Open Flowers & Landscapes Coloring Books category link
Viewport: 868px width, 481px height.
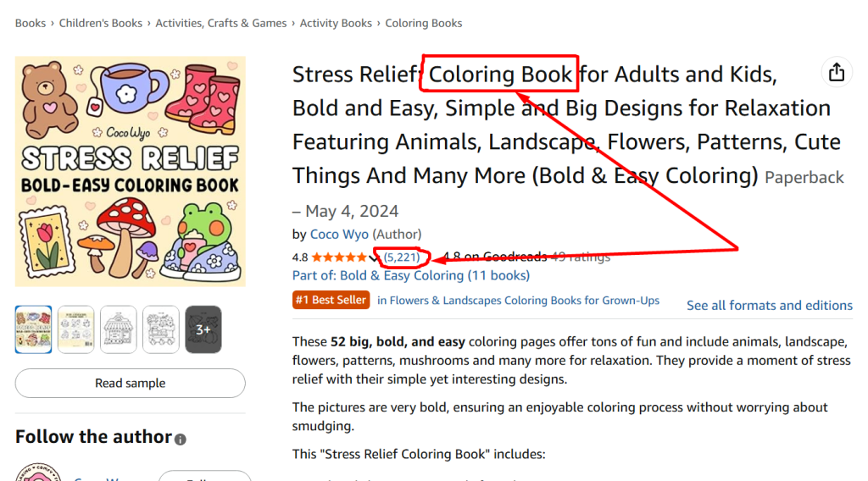point(518,301)
